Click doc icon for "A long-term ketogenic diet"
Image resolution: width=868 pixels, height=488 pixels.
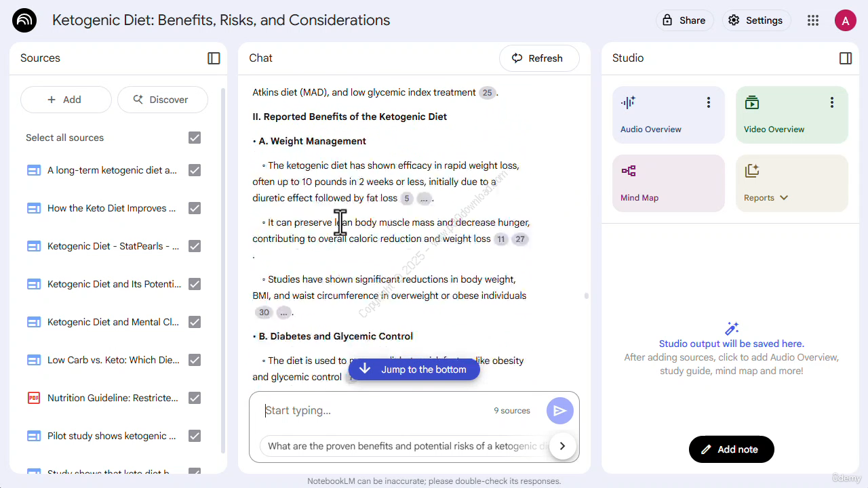34,170
